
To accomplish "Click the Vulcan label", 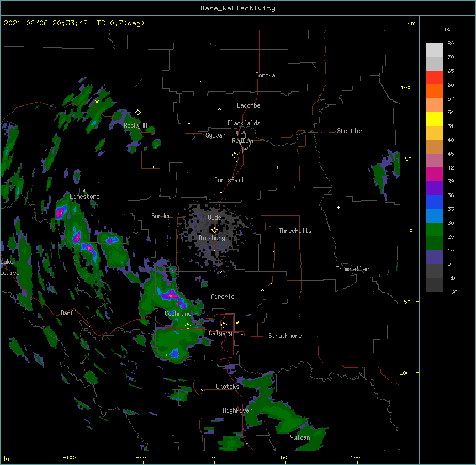I will (300, 437).
